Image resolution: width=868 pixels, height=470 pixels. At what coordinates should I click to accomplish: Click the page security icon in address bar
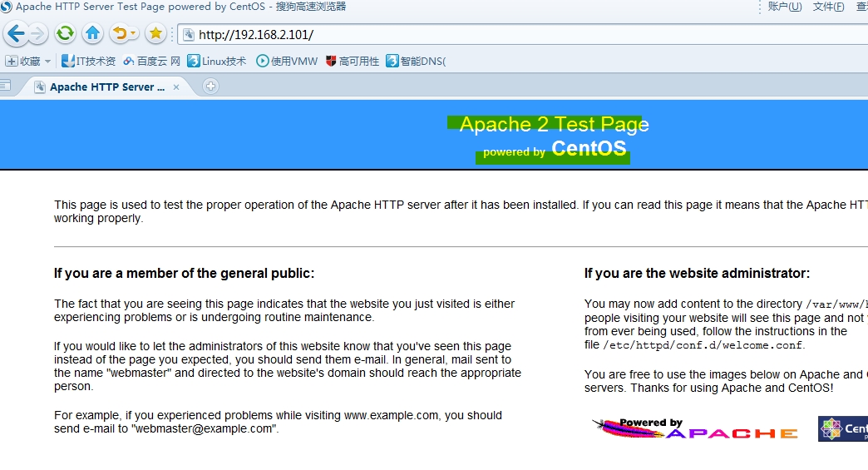[189, 35]
